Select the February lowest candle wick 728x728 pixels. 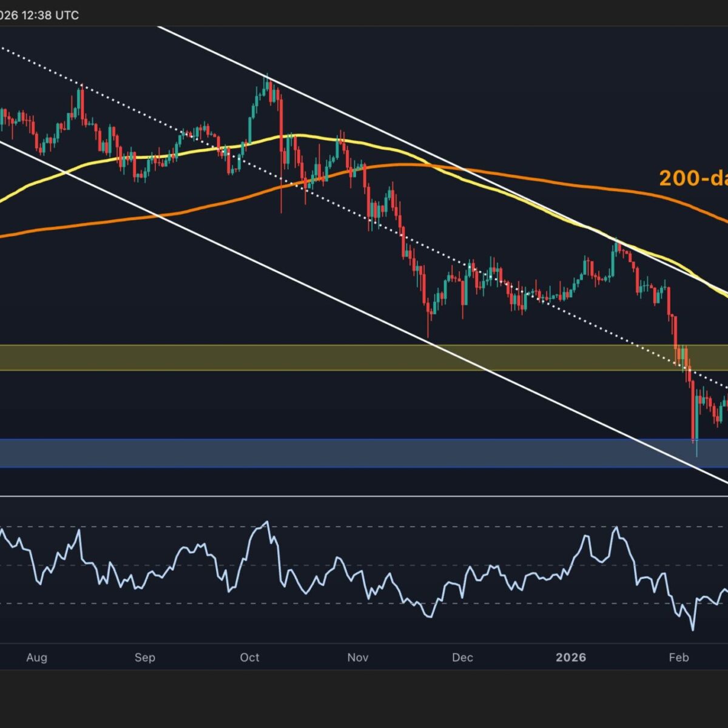pos(696,449)
